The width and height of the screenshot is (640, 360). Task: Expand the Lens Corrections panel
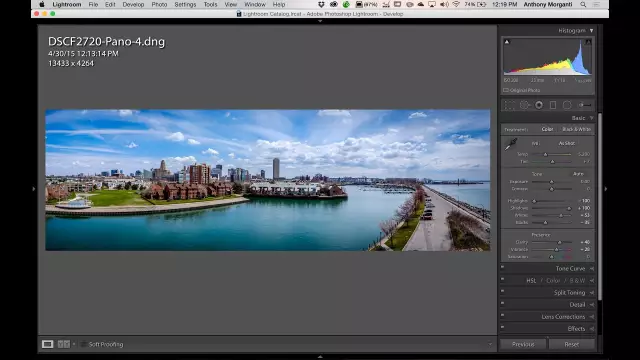[x=592, y=317]
